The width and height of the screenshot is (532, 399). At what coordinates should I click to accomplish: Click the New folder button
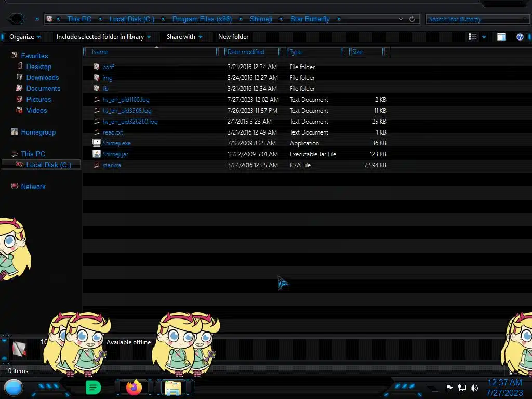[233, 37]
